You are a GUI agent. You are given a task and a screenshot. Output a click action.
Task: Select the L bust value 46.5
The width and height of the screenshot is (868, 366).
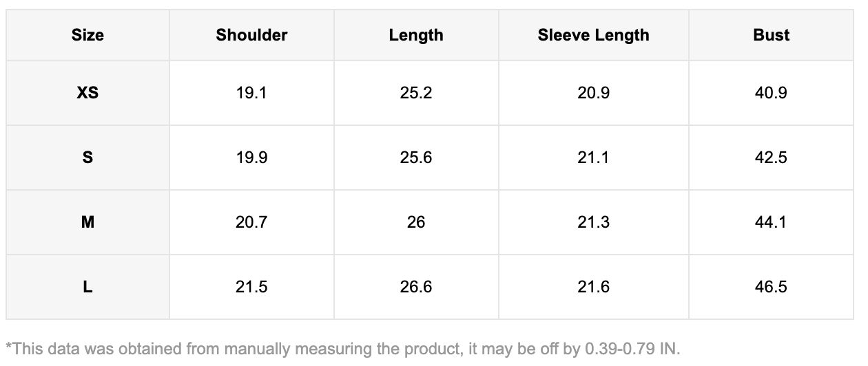[x=771, y=287]
